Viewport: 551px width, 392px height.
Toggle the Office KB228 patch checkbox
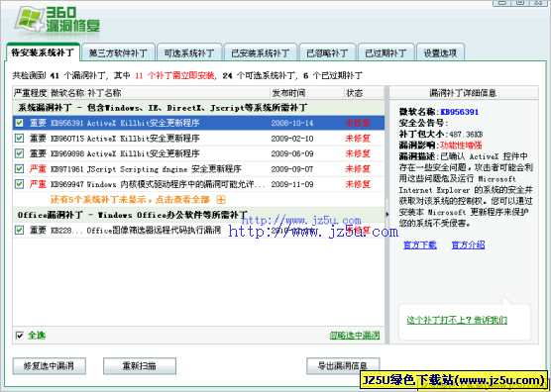20,231
